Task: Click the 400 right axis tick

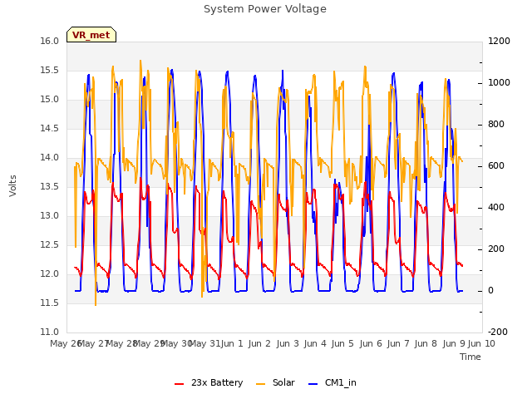Action: click(496, 207)
